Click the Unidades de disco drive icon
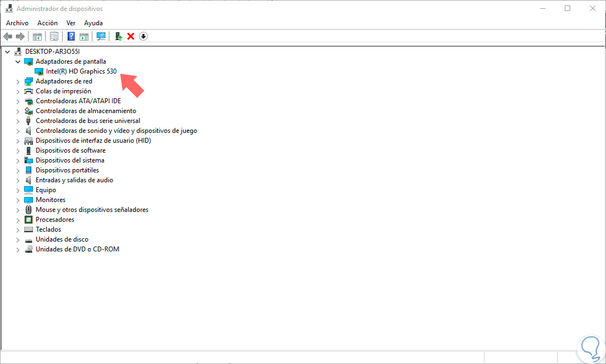This screenshot has width=606, height=364. [29, 240]
